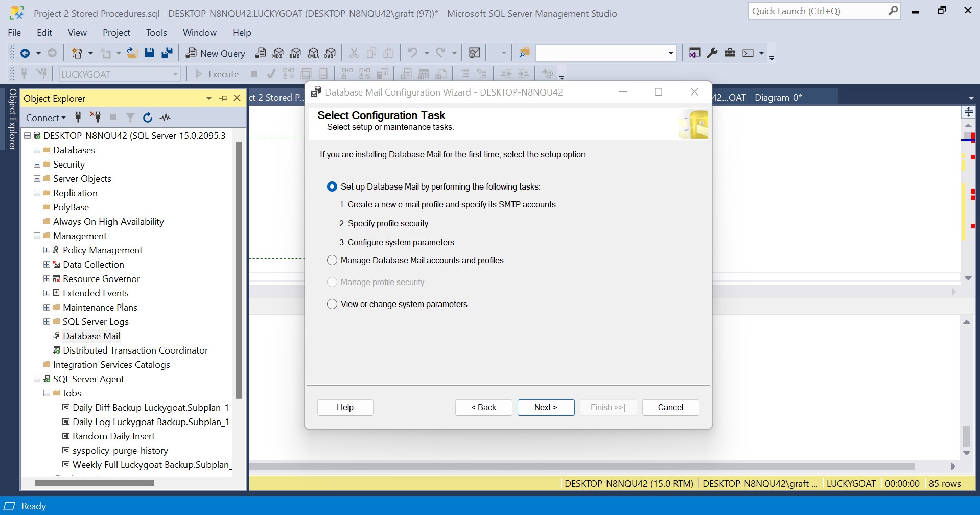Click the Disconnect icon in Object Explorer

pyautogui.click(x=96, y=118)
